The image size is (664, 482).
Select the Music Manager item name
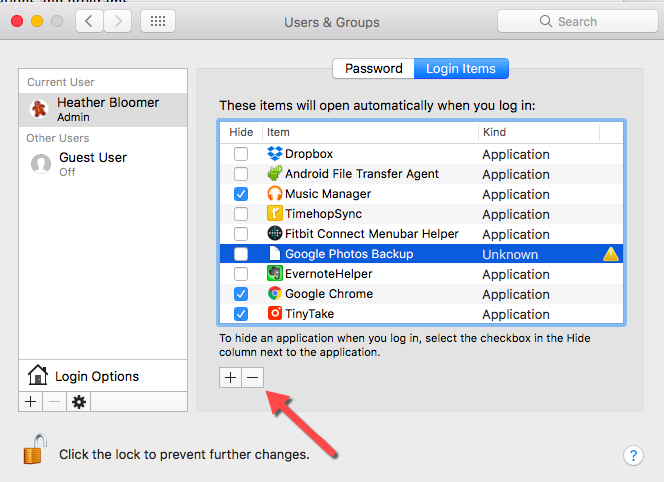[328, 194]
